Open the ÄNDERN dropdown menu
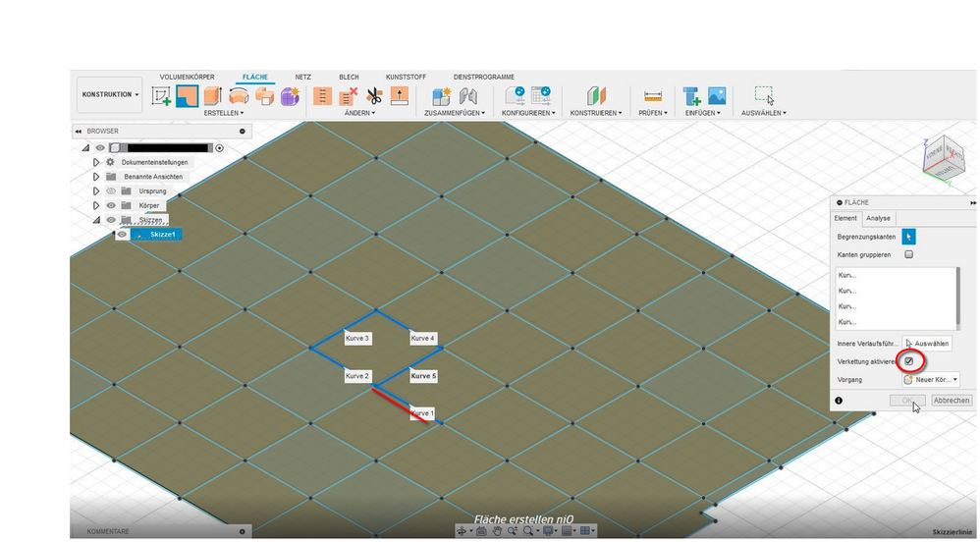Screen dimensions: 980x542 click(360, 113)
